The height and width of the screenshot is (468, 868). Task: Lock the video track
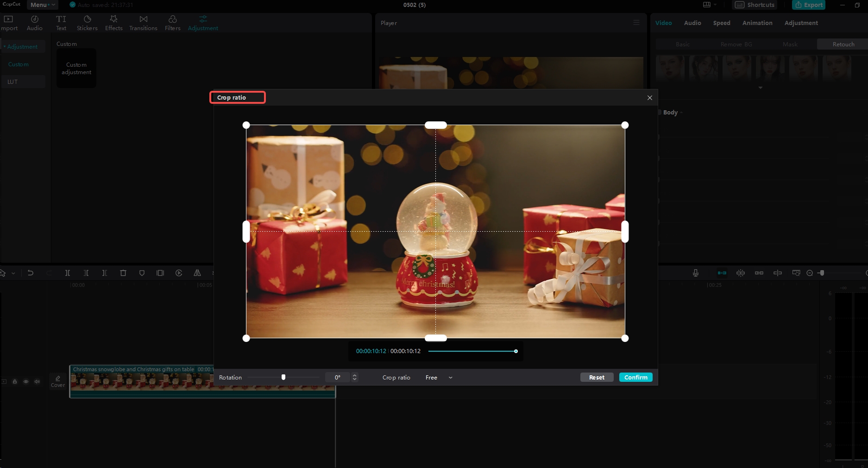(x=15, y=382)
